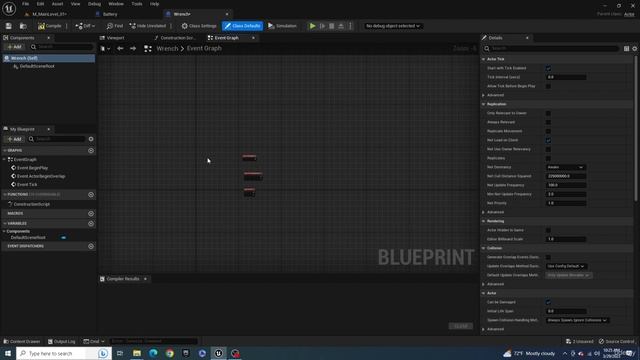
Task: Toggle Hide Unrelated nodes
Action: (x=148, y=26)
